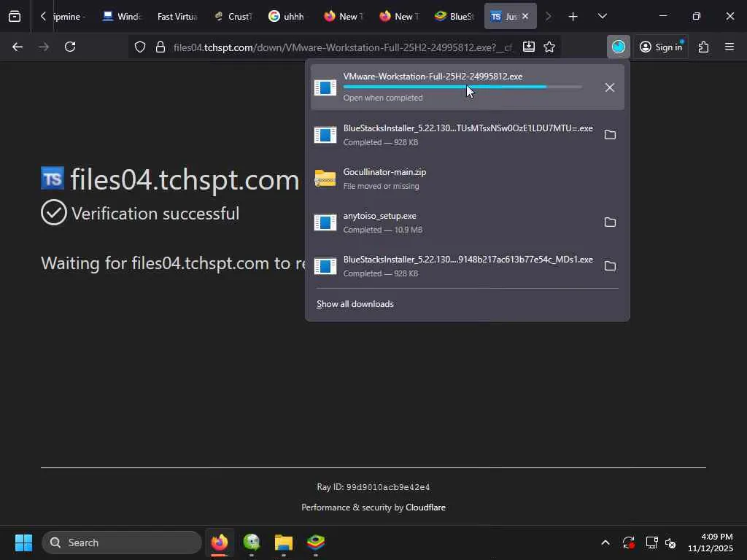Show BlueStacksInstaller MDs1.exe in folder
This screenshot has width=747, height=560.
pos(610,266)
